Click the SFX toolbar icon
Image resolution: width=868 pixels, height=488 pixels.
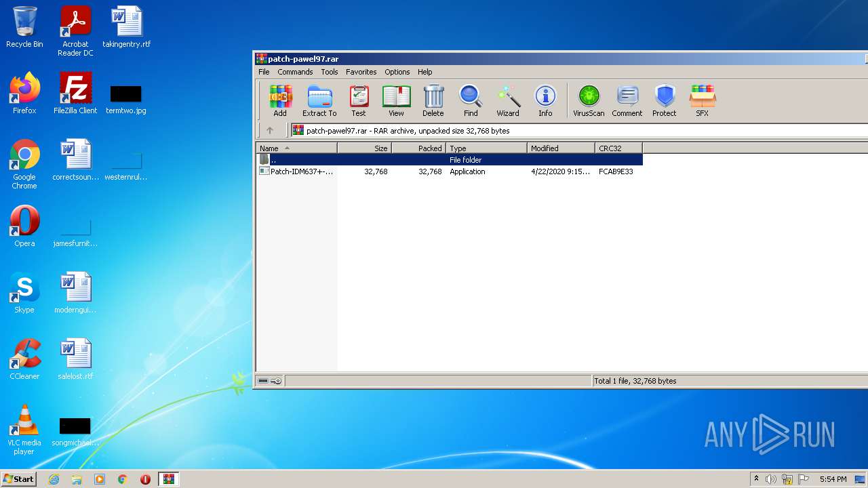click(703, 100)
